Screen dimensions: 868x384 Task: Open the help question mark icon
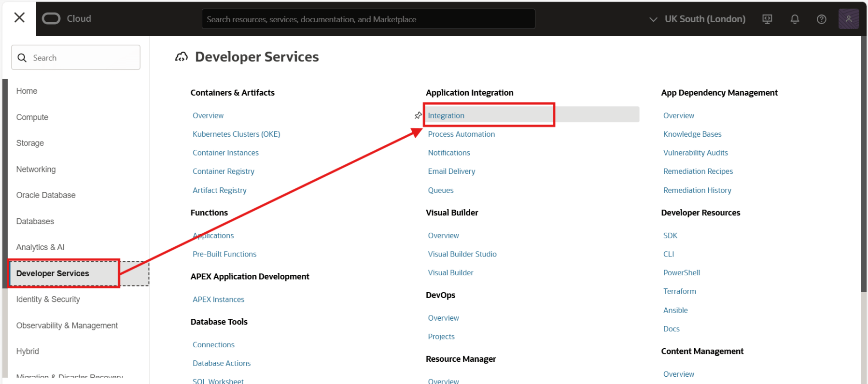pyautogui.click(x=821, y=19)
